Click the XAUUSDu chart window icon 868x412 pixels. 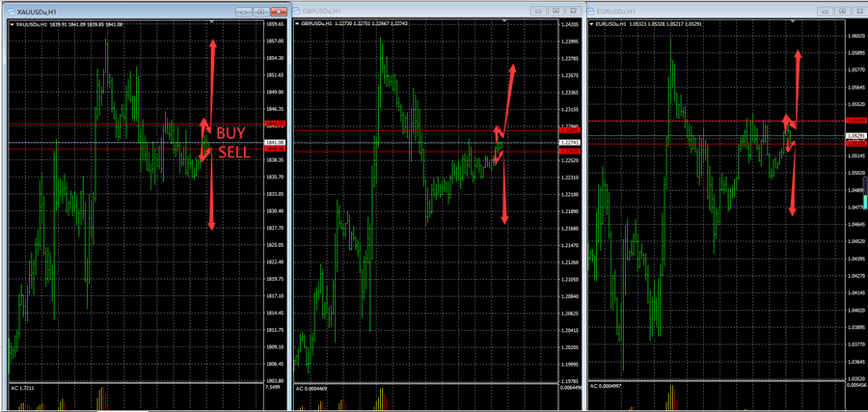[x=10, y=10]
